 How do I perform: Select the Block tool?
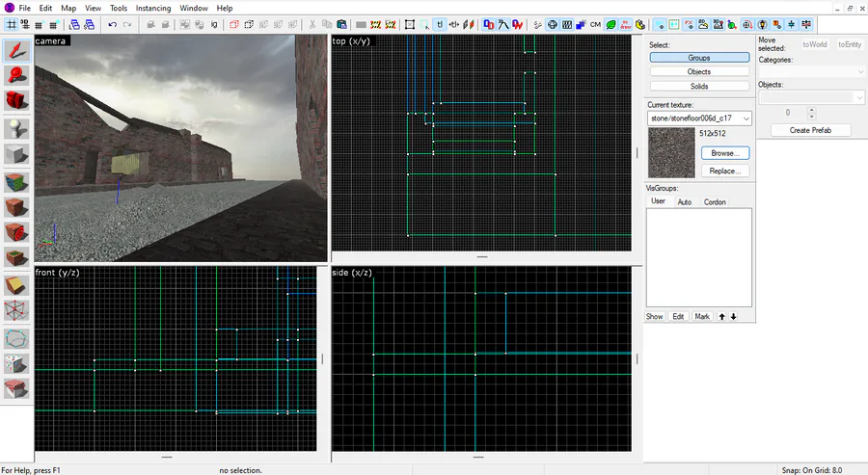15,154
